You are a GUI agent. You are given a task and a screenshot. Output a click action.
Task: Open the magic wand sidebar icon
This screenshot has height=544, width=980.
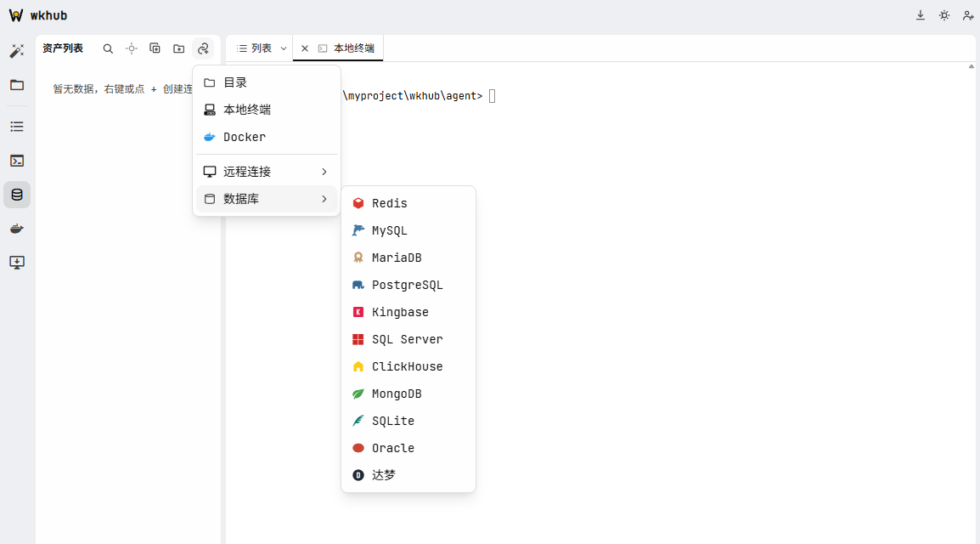tap(17, 51)
